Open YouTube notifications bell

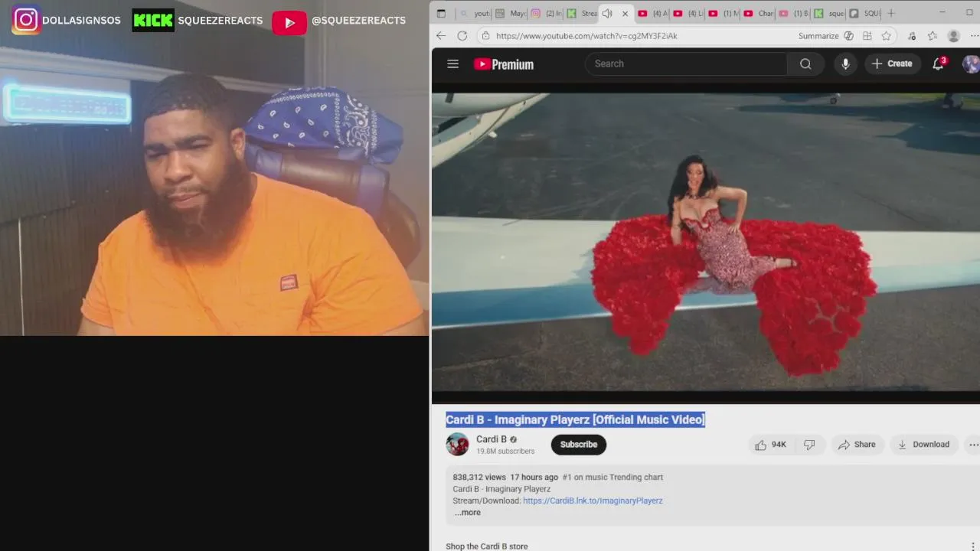click(x=938, y=64)
